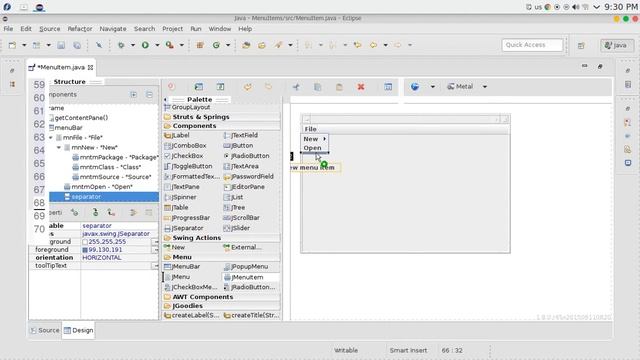Collapse the mnNew tree node
Image resolution: width=640 pixels, height=360 pixels.
point(59,147)
